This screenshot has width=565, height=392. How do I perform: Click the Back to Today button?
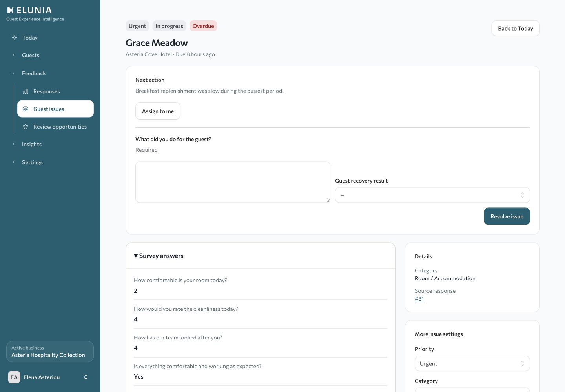(516, 28)
